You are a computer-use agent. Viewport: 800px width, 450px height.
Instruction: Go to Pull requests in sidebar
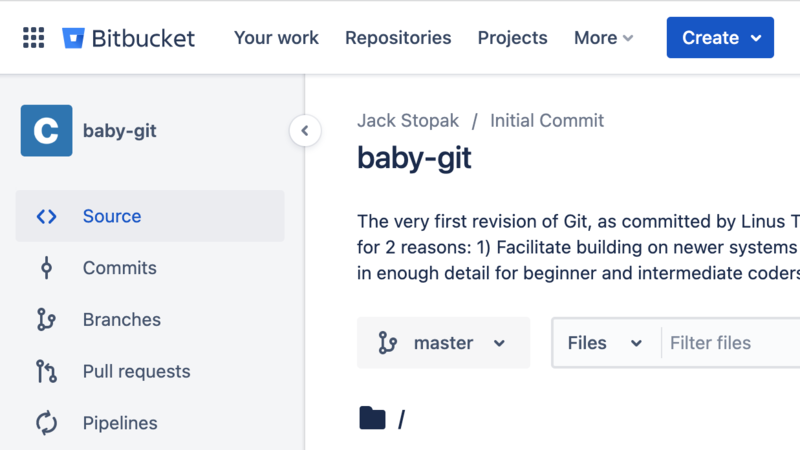pyautogui.click(x=150, y=371)
